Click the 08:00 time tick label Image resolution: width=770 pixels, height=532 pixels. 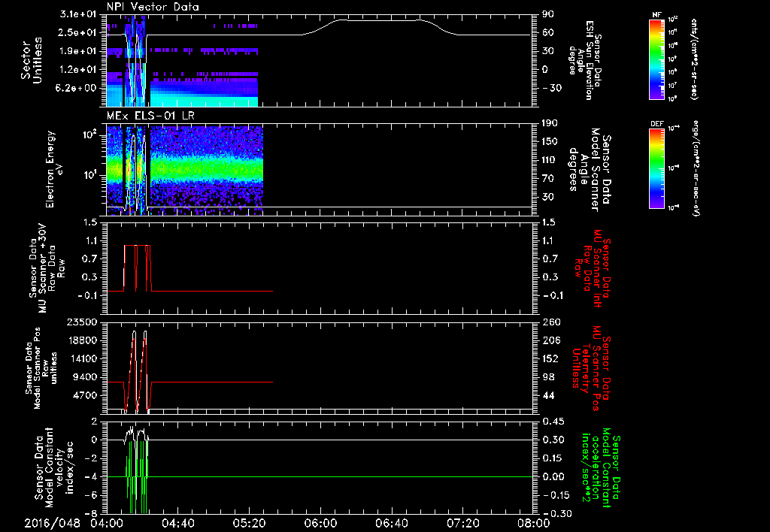point(534,523)
